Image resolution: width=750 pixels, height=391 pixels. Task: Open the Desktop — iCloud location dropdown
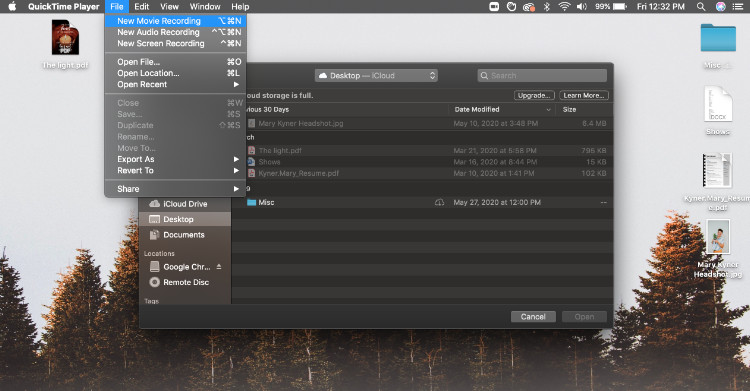(376, 76)
